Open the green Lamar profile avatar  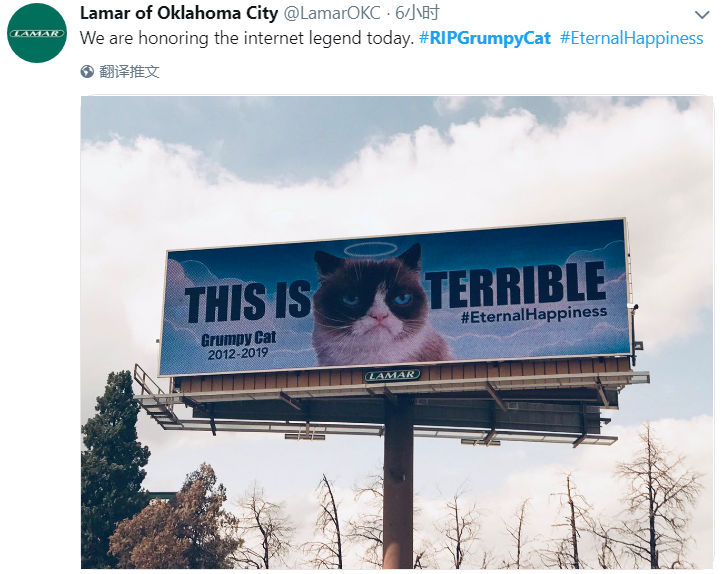pyautogui.click(x=37, y=33)
